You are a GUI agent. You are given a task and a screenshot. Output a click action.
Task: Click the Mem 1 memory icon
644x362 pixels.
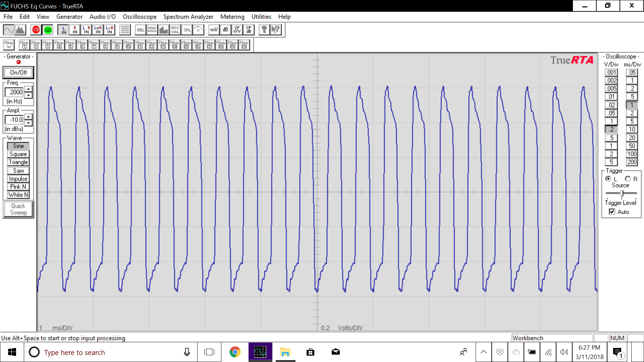click(x=24, y=45)
